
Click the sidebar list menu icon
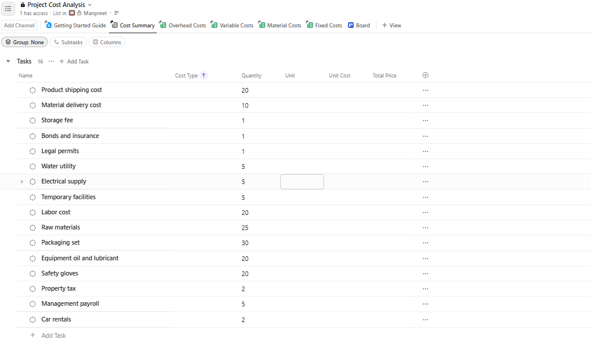click(8, 9)
